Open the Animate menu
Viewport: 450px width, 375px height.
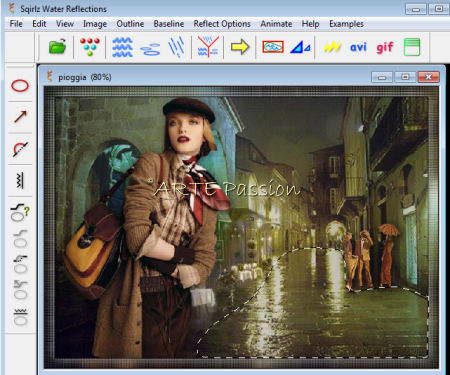[x=276, y=24]
